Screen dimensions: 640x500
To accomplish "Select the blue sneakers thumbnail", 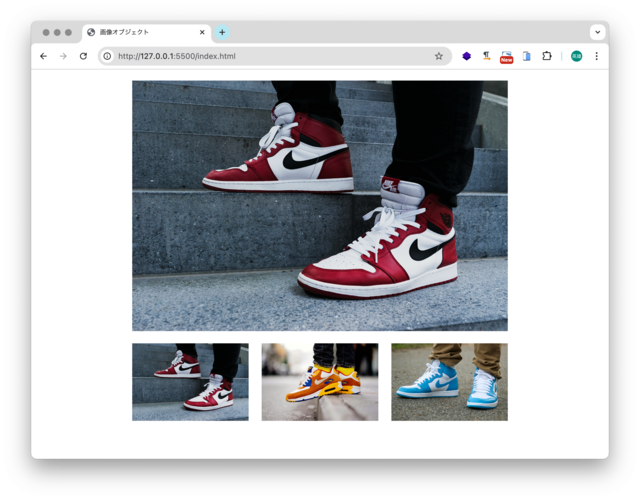I will (x=449, y=382).
